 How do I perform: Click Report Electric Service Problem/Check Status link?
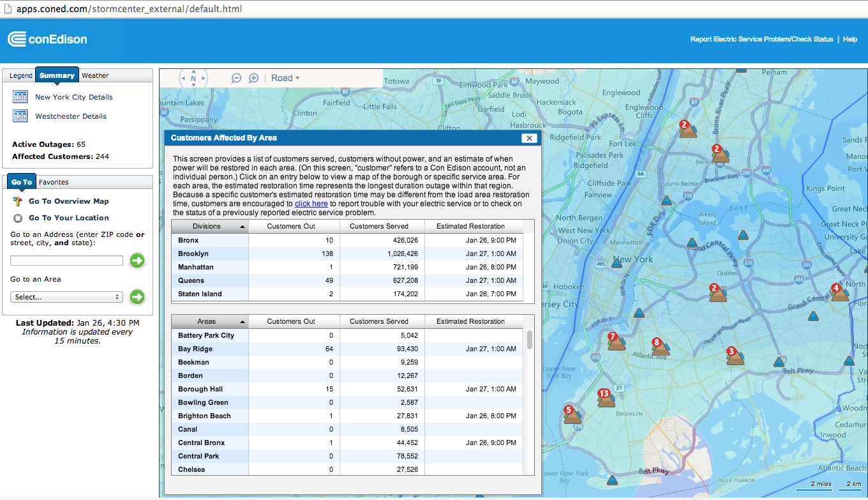pos(761,39)
